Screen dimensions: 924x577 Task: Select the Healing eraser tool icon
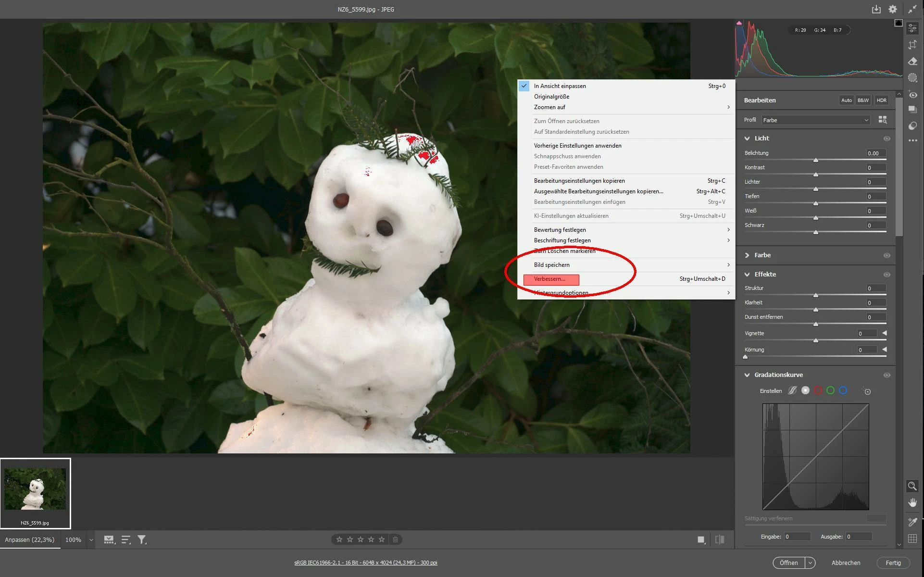pyautogui.click(x=912, y=61)
